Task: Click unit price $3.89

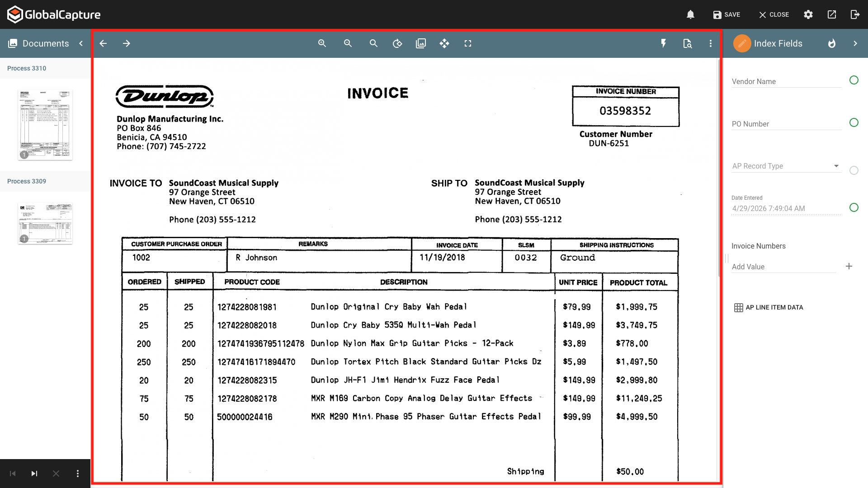Action: tap(574, 343)
